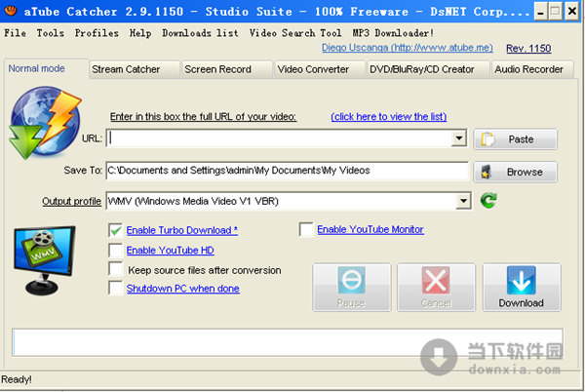Click the Enable Turbo Download link text
The width and height of the screenshot is (585, 392).
(x=182, y=230)
